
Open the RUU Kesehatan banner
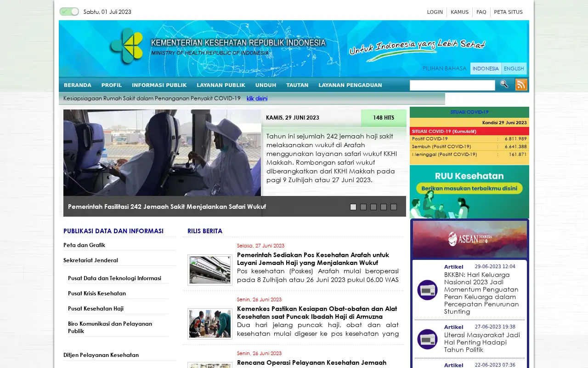coord(469,192)
